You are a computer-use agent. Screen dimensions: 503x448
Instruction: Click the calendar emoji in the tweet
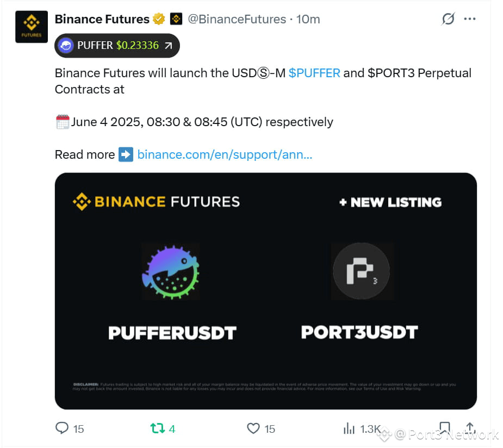[62, 122]
